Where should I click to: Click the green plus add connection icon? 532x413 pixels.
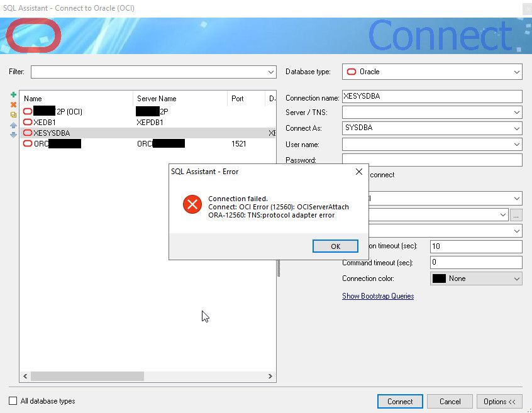click(13, 94)
